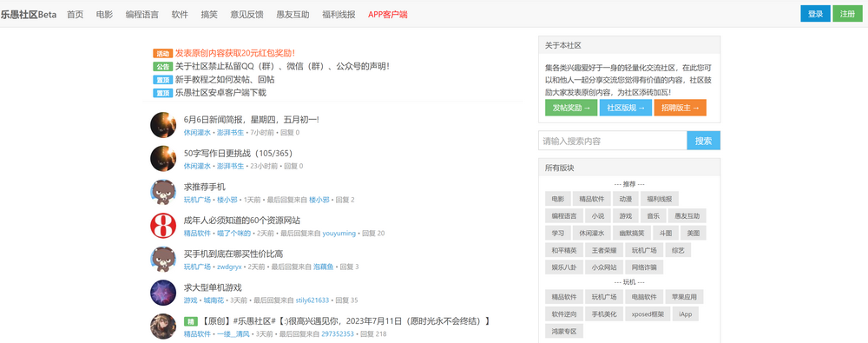Open pinned '乐愚社区安卓客户端下载'
This screenshot has width=868, height=343.
pyautogui.click(x=220, y=93)
